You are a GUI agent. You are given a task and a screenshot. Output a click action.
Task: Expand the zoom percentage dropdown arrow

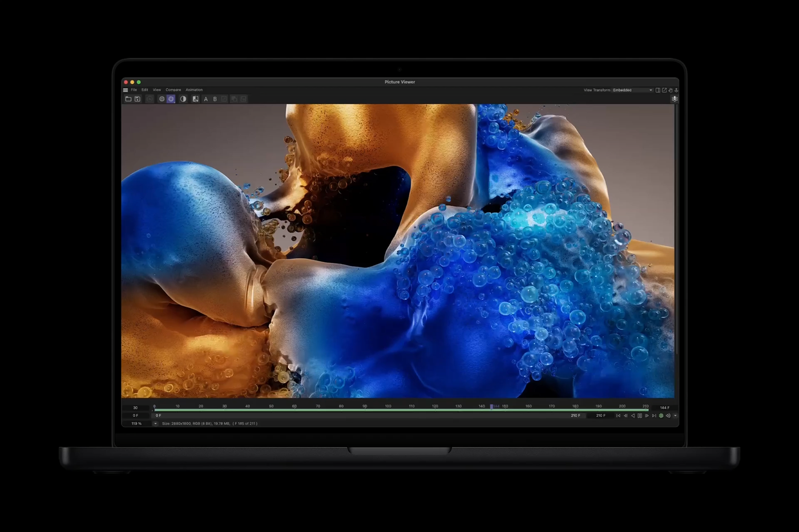(155, 424)
